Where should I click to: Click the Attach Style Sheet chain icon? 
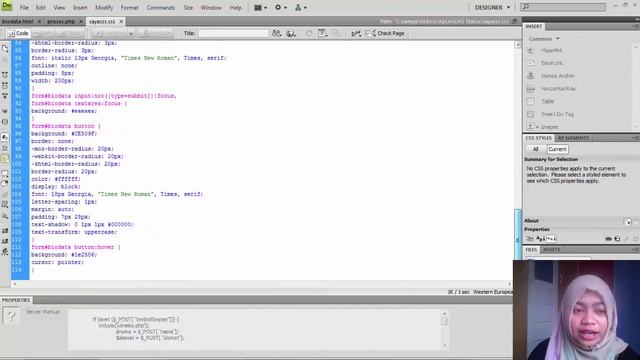(x=608, y=239)
